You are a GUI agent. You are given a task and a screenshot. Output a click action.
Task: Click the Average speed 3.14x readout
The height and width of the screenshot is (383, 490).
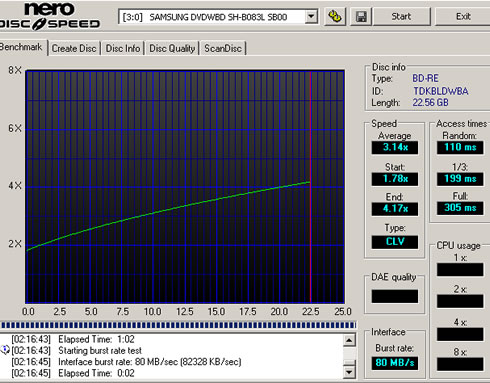pyautogui.click(x=395, y=147)
